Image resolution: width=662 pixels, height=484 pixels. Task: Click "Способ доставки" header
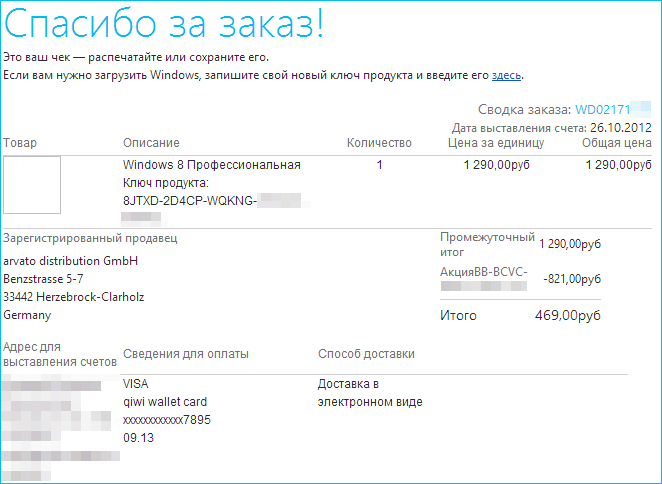(366, 353)
